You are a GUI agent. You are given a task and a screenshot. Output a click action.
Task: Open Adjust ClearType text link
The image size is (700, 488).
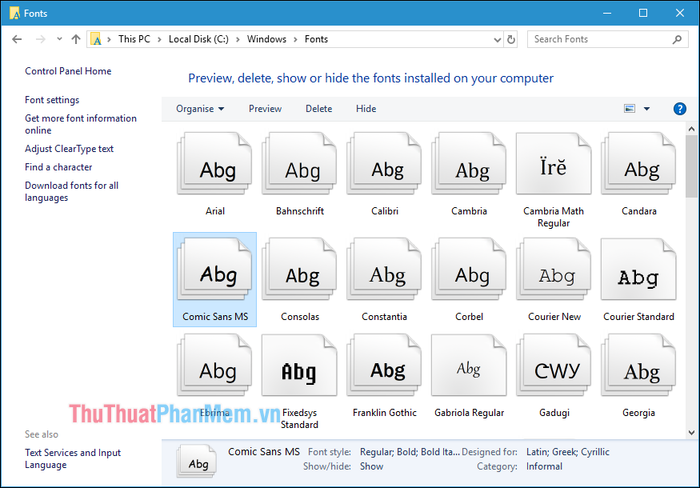(x=69, y=149)
